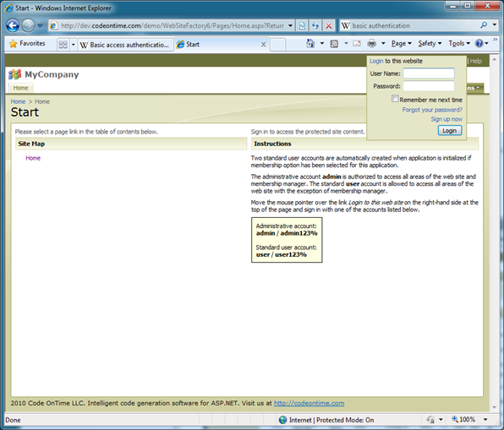504x430 pixels.
Task: Open the Favorites star button
Action: [27, 43]
